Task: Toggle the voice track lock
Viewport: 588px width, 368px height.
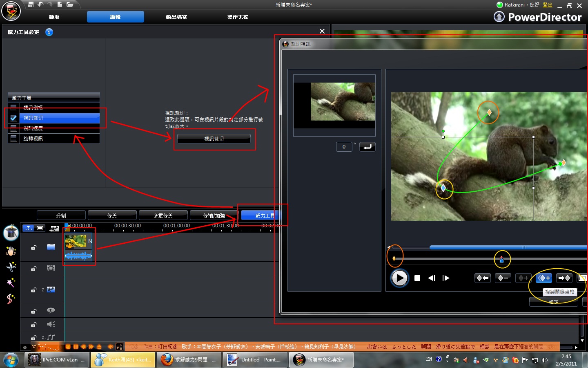Action: [34, 325]
